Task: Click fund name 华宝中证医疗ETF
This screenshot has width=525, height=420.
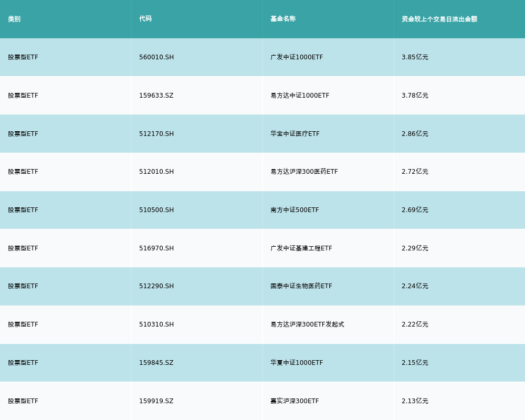Action: point(295,134)
